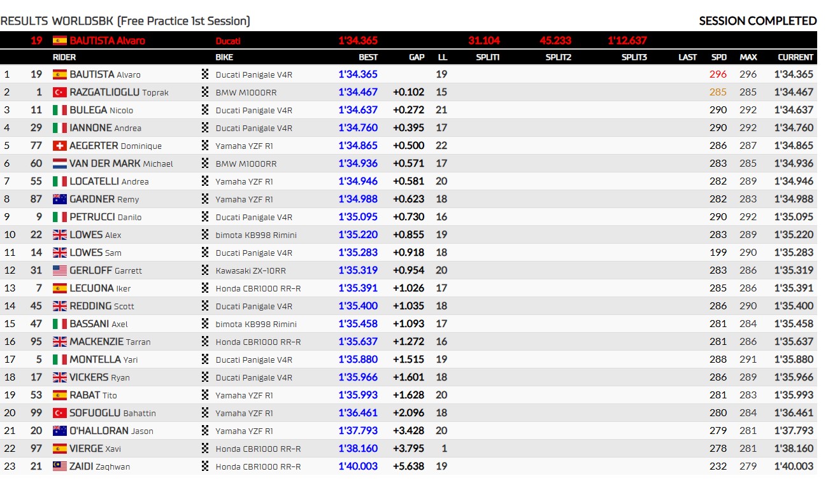Click the USA flag beside GERLOFF Garrett
Screen dimensions: 828x504
[60, 270]
